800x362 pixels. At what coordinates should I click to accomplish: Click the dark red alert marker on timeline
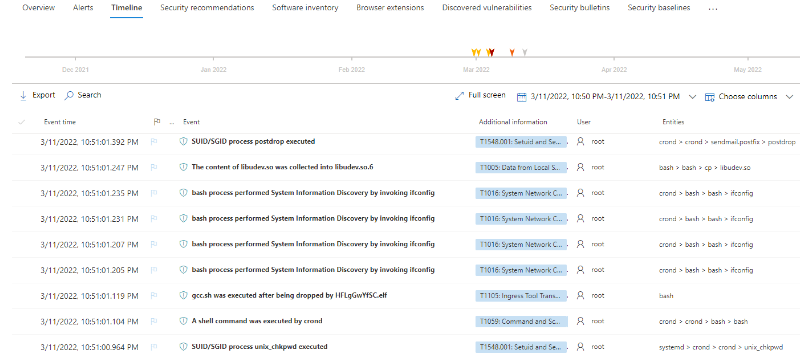pos(492,52)
